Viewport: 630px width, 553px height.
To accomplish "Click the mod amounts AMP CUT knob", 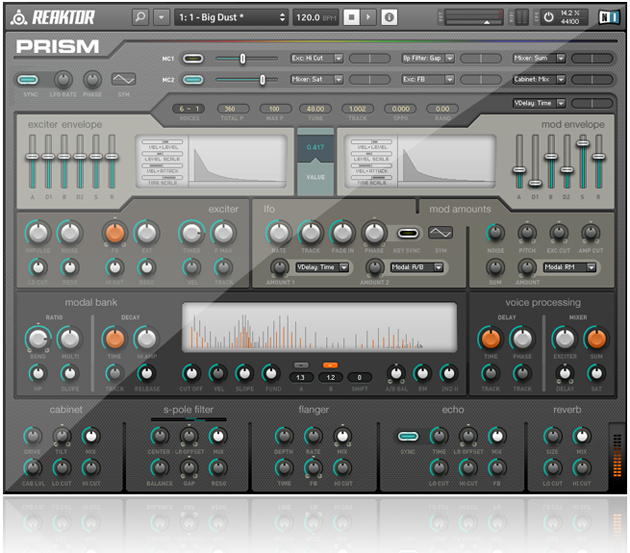I will (x=590, y=232).
